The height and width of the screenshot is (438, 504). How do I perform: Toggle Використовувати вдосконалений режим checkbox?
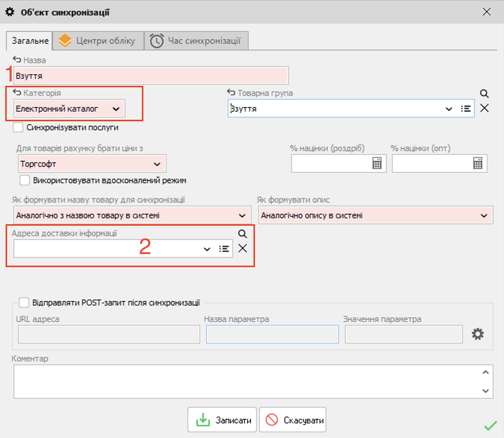point(25,181)
